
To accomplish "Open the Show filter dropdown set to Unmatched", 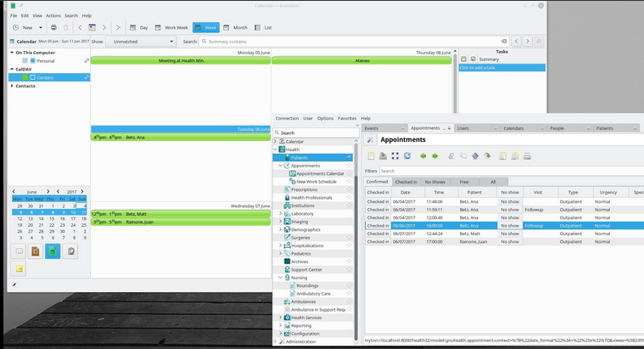I will point(142,41).
